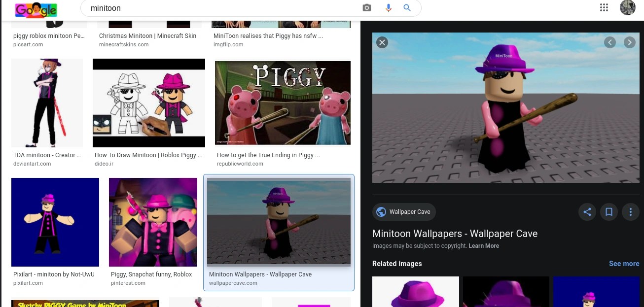This screenshot has width=644, height=307.
Task: Click 'How to get the True Ending in Piggy' caption
Action: pyautogui.click(x=268, y=155)
